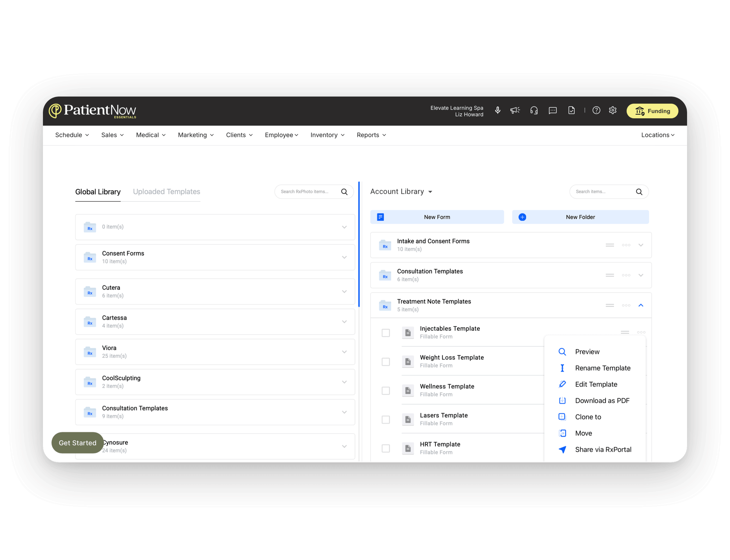Click the search magnifier in Account Library

(x=639, y=192)
